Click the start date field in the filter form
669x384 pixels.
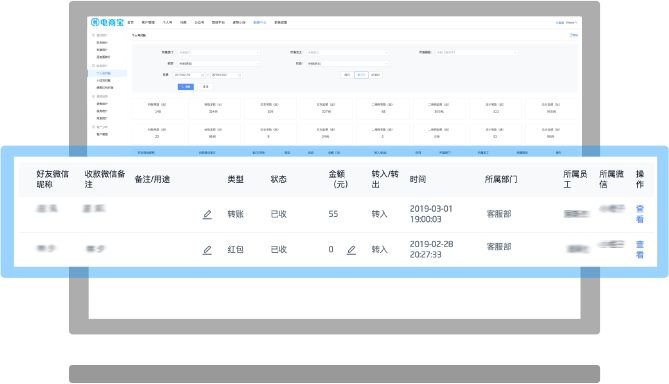pyautogui.click(x=189, y=75)
